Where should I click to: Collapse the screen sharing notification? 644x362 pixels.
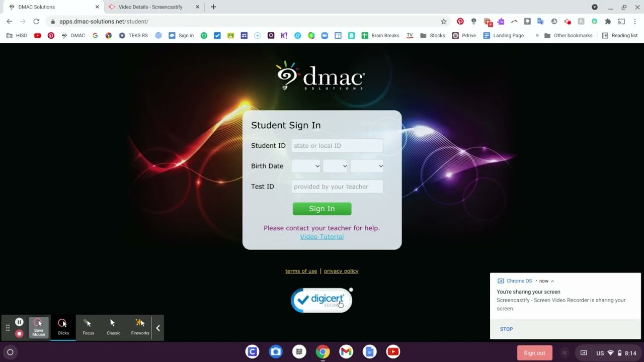[551, 281]
